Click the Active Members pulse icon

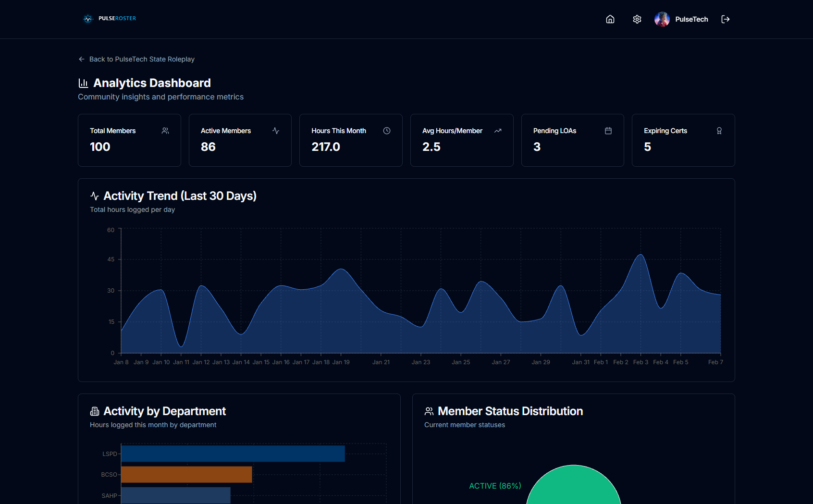pyautogui.click(x=276, y=131)
